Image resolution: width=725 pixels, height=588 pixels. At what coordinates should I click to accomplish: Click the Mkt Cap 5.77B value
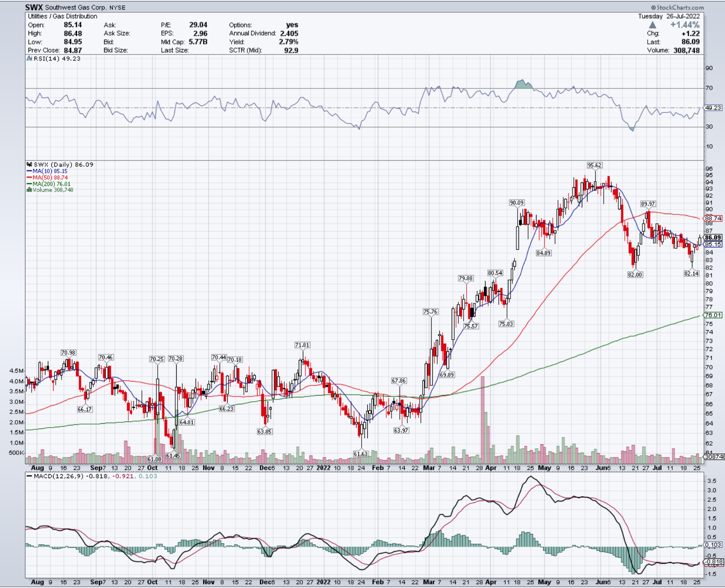coord(198,42)
